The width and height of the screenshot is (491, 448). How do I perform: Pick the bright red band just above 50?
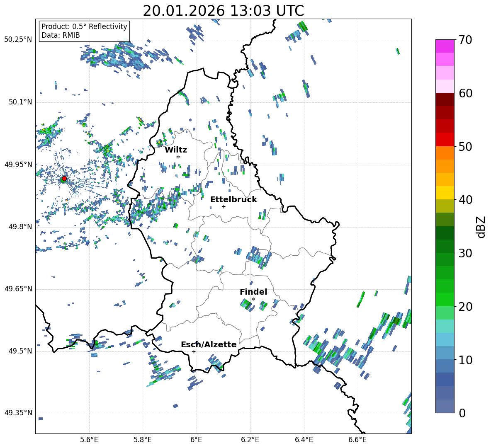(x=445, y=140)
